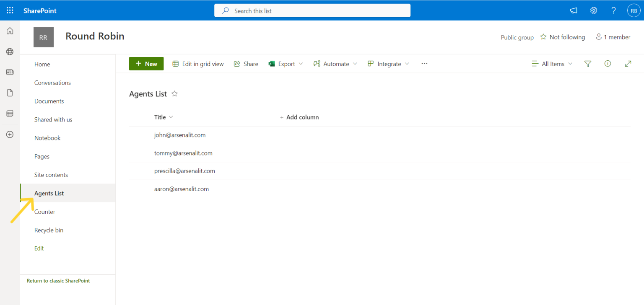The width and height of the screenshot is (644, 305).
Task: Open Help with the question mark icon
Action: [613, 10]
